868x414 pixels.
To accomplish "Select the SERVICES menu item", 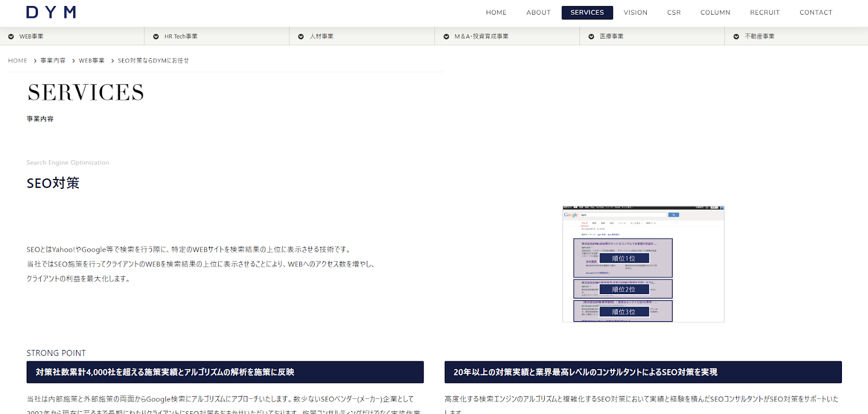I will 587,12.
